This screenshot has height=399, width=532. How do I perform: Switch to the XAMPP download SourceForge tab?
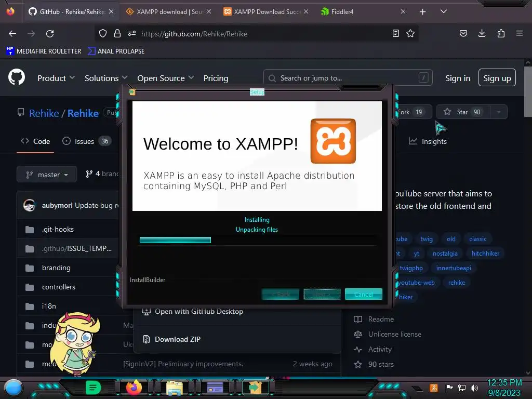[x=169, y=11]
